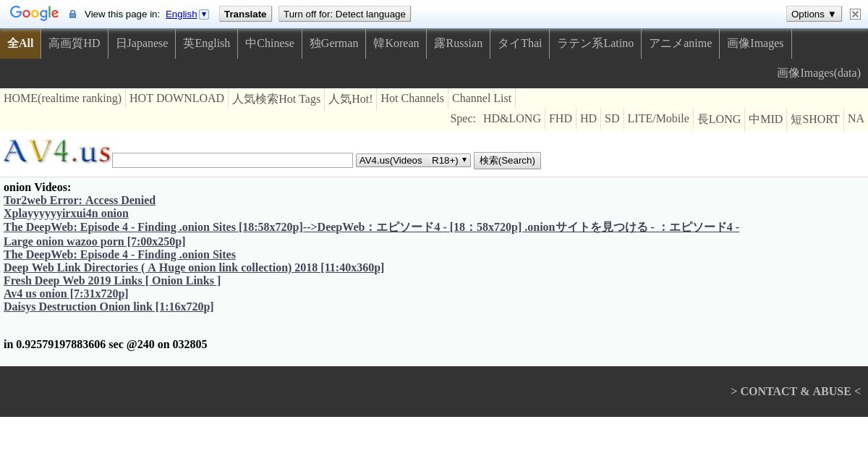
Task: Open 人気検索Hot Tags page
Action: click(x=276, y=99)
